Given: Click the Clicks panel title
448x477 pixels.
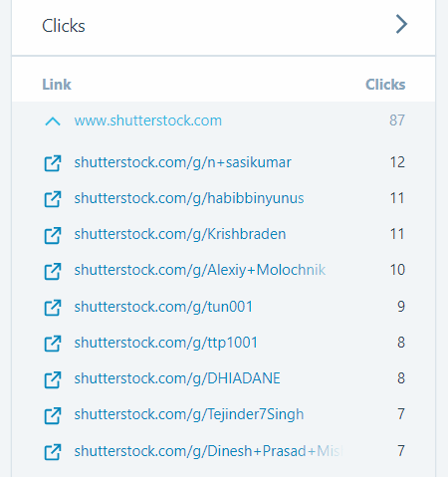Looking at the screenshot, I should click(x=64, y=26).
